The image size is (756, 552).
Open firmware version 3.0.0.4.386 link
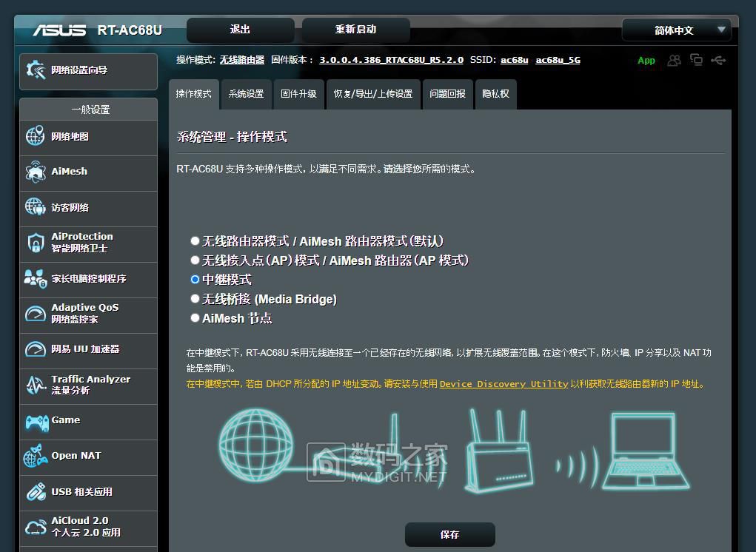pos(392,60)
